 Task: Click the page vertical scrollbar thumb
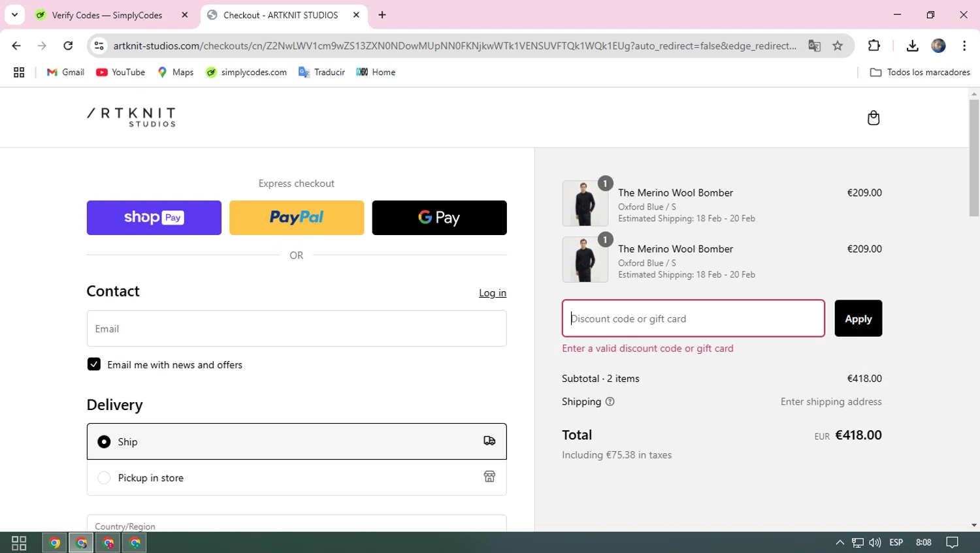[974, 157]
